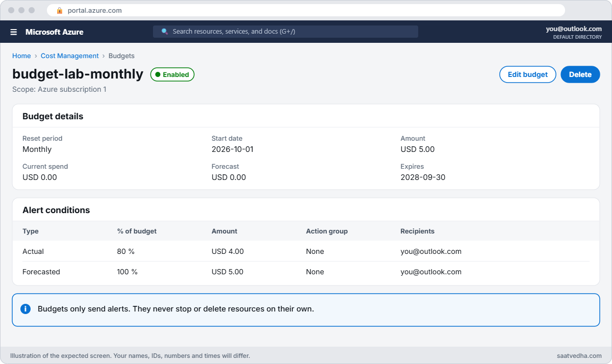
Task: Click None action group in Actual row
Action: [315, 251]
